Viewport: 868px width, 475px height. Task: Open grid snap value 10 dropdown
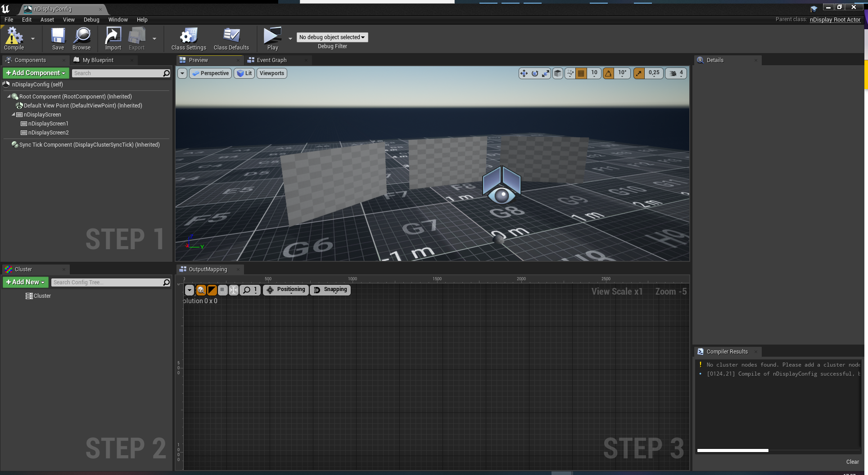594,73
